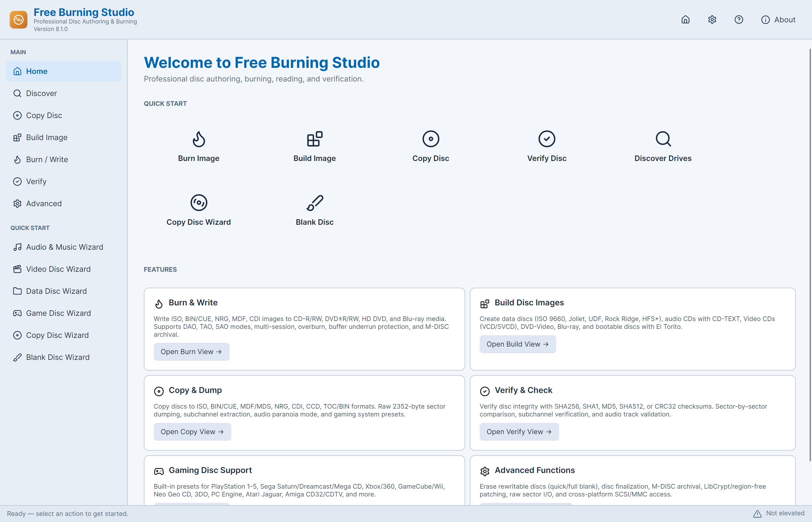Open Burn / Write in sidebar
Viewport: 812px width, 522px height.
coord(64,159)
